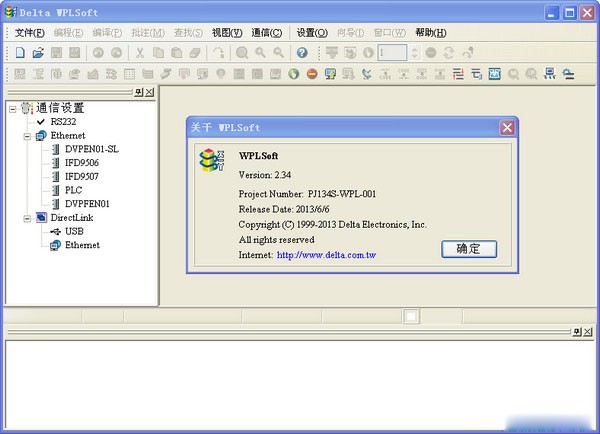This screenshot has height=434, width=600.
Task: Click the Redo circular arrow icon
Action: pos(116,52)
